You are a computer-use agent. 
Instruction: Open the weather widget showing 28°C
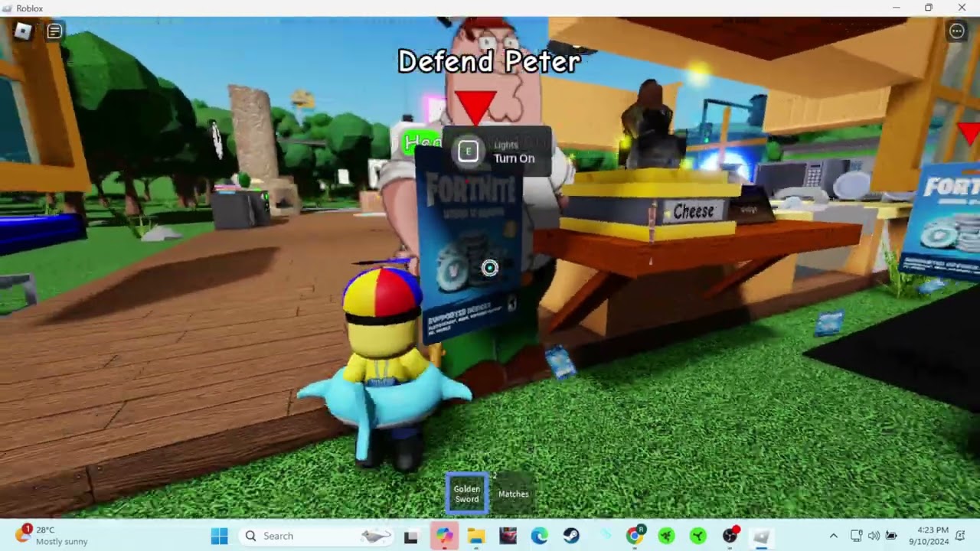[x=52, y=536]
